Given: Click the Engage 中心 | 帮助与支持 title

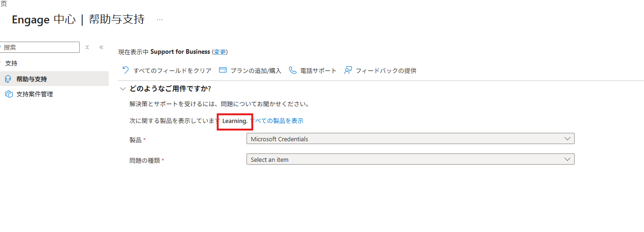Looking at the screenshot, I should click(x=78, y=20).
